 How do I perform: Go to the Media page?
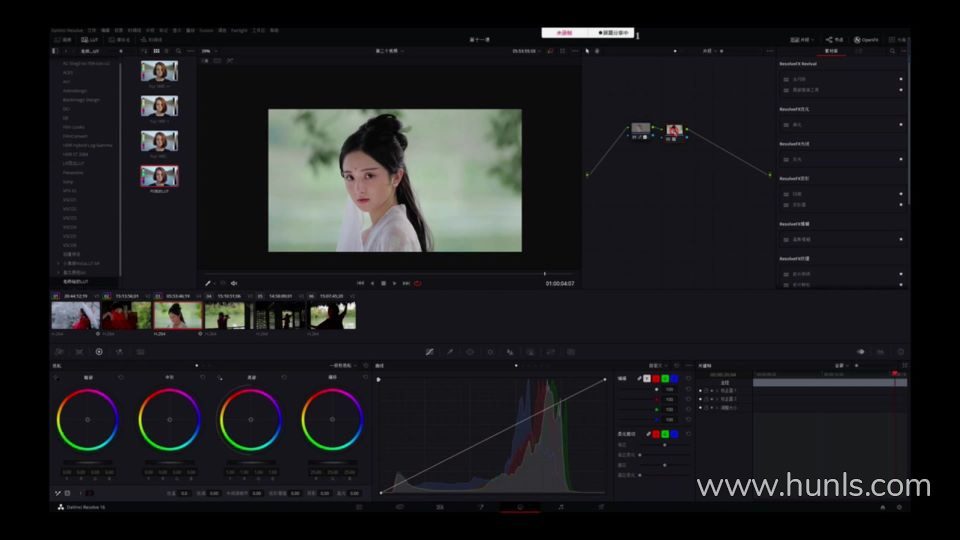(x=359, y=507)
